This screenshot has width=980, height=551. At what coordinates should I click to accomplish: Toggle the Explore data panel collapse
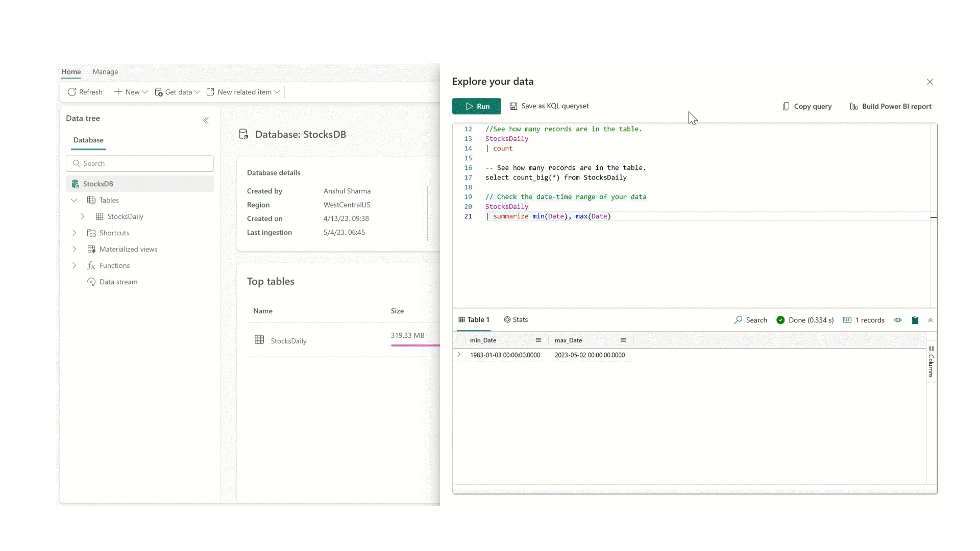[x=930, y=320]
